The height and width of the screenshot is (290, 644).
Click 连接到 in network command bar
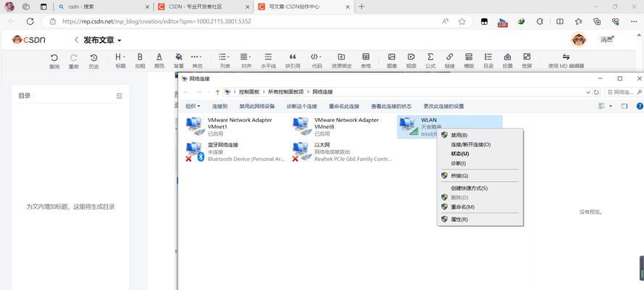click(219, 107)
